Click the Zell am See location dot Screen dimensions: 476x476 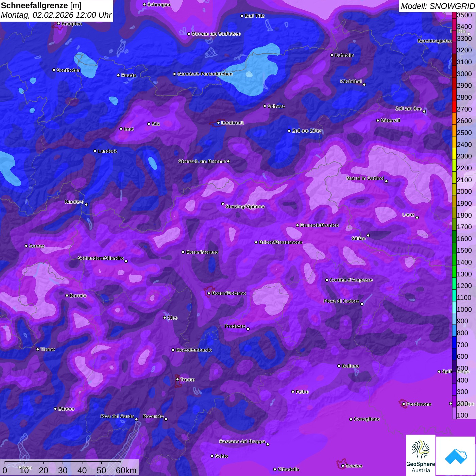424,112
